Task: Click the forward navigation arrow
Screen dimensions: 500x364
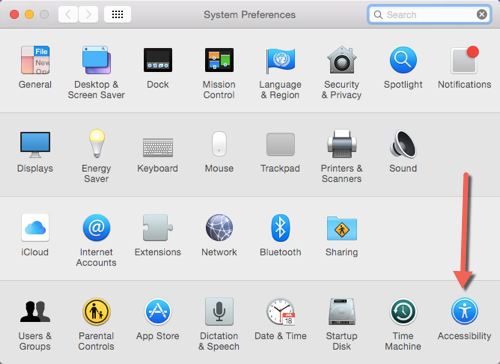Action: coord(88,15)
